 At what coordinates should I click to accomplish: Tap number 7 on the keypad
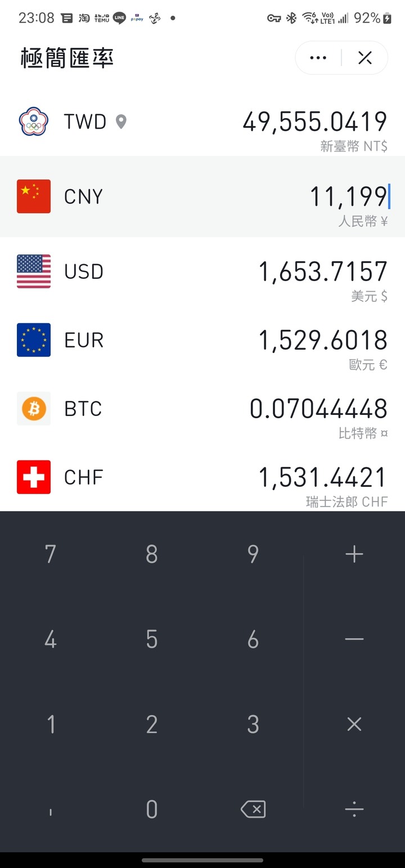(51, 554)
